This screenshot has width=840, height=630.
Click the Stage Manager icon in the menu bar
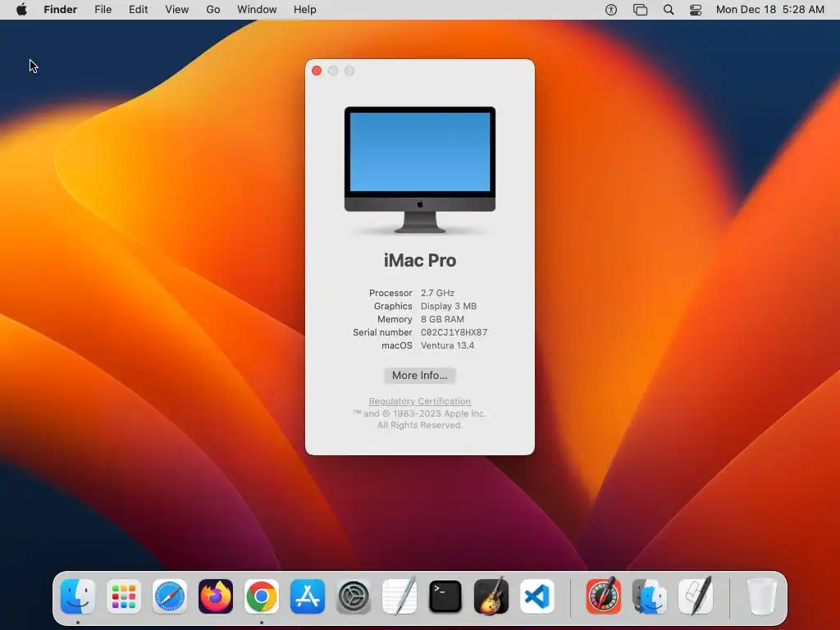[640, 10]
